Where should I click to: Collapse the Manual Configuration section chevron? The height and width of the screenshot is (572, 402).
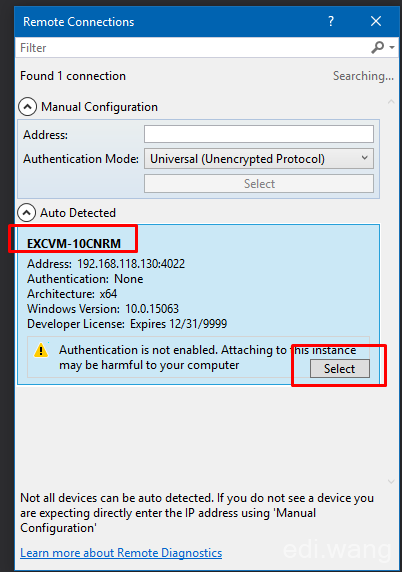[x=27, y=107]
